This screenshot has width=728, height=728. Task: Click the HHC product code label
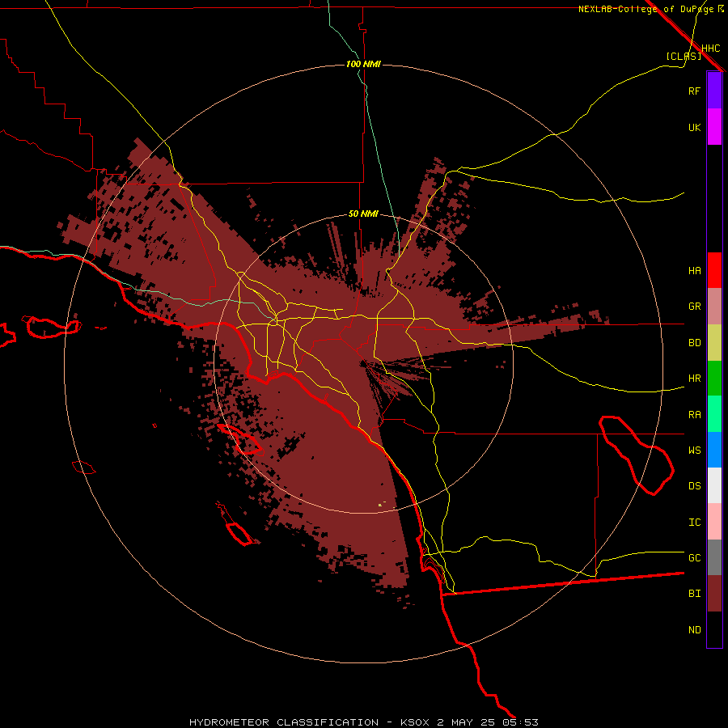coord(710,49)
